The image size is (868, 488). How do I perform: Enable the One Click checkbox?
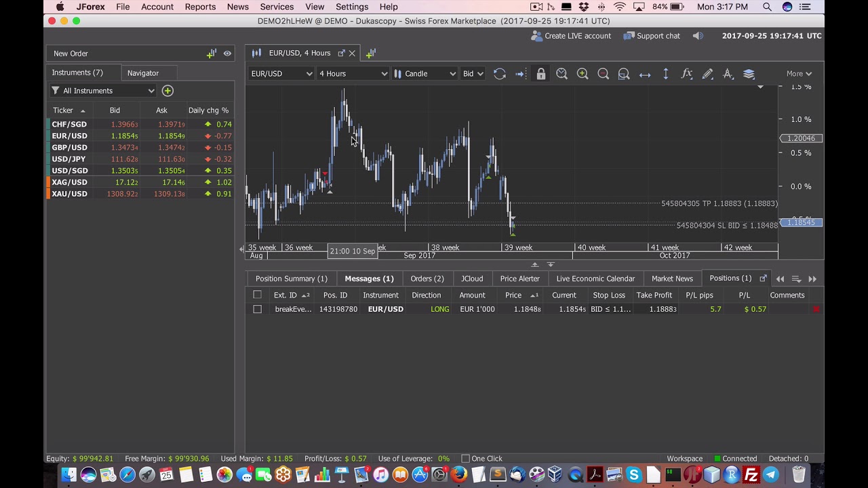[x=465, y=459]
